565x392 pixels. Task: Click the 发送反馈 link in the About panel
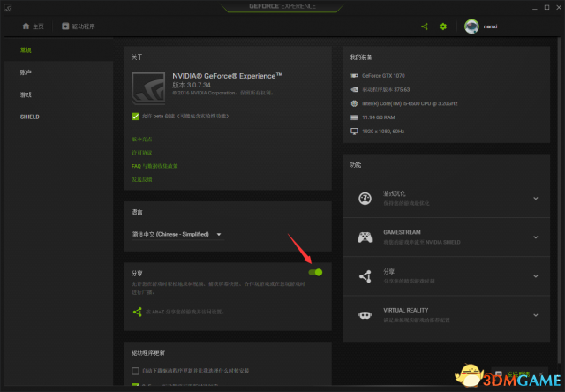point(141,179)
